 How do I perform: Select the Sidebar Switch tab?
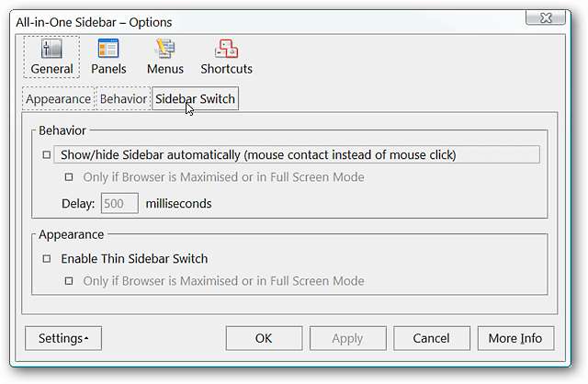(x=195, y=99)
